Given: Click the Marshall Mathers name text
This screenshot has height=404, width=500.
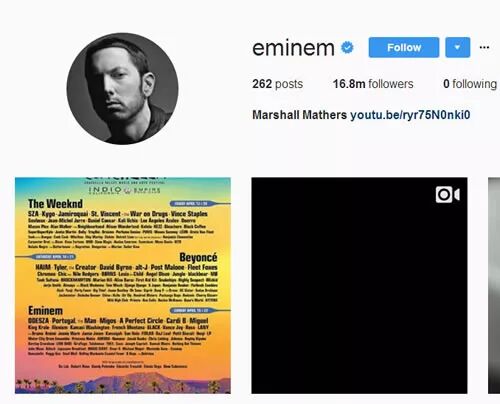Looking at the screenshot, I should coord(299,115).
